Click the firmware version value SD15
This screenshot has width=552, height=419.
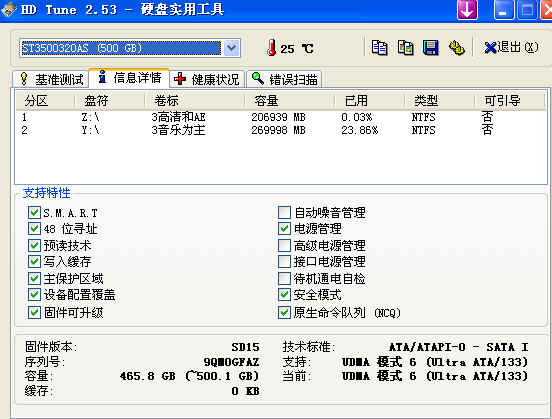pyautogui.click(x=245, y=347)
